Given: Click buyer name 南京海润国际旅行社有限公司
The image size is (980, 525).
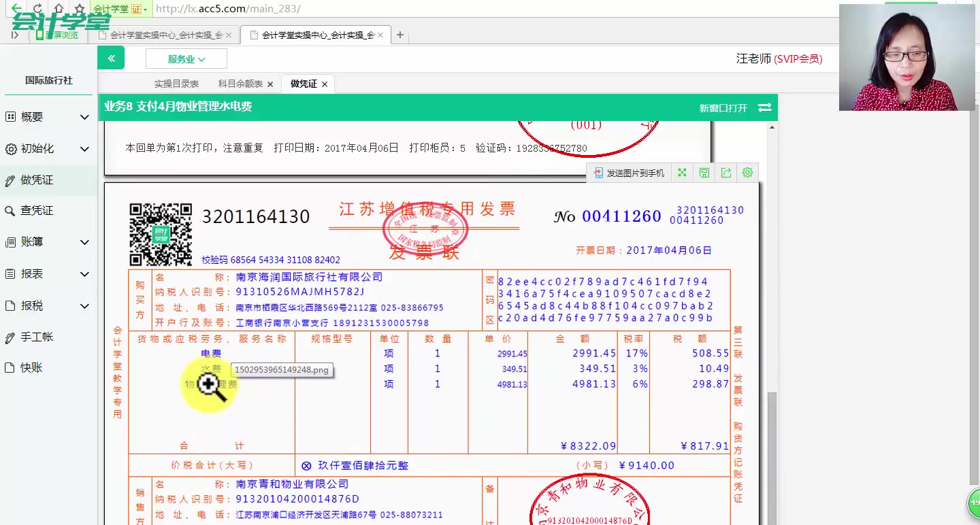Looking at the screenshot, I should click(x=310, y=277).
